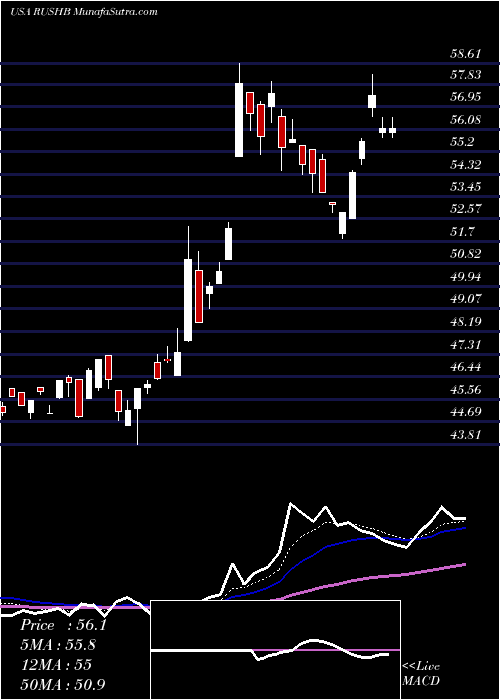Open the Live MACD inset chart
This screenshot has width=500, height=700.
tap(275, 650)
